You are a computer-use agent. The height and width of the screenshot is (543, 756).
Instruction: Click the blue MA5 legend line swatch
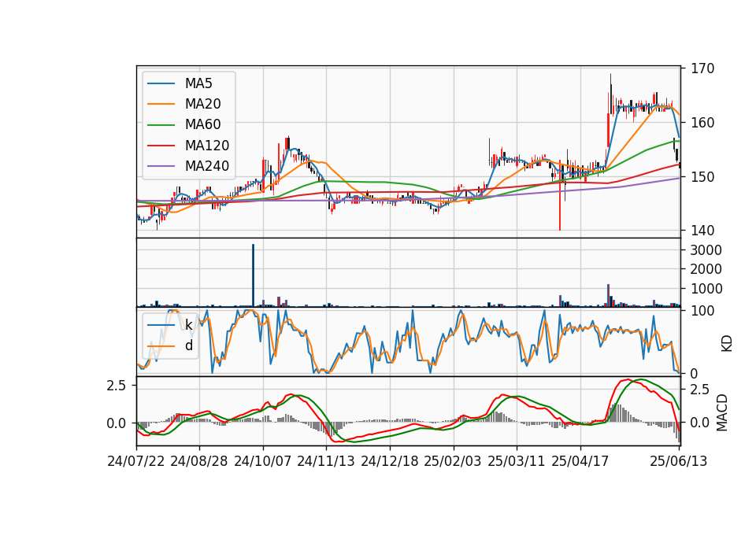pyautogui.click(x=161, y=83)
